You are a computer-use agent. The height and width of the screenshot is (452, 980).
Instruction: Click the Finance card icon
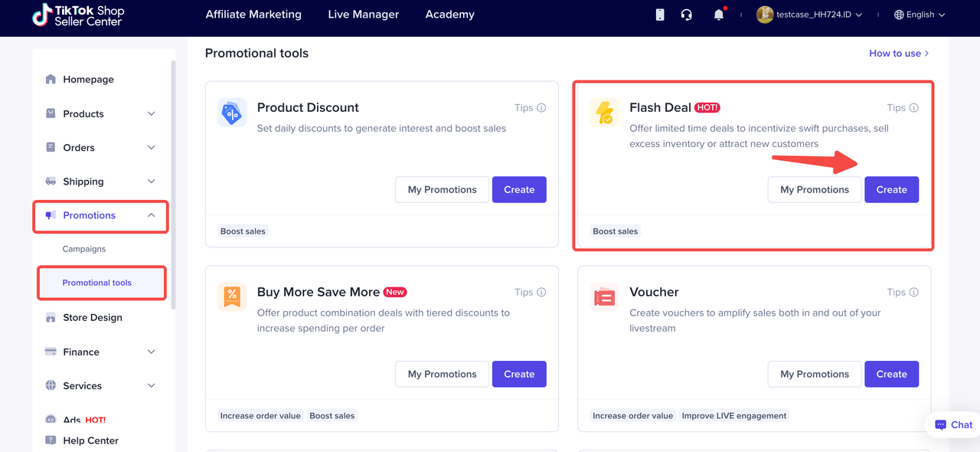tap(51, 352)
